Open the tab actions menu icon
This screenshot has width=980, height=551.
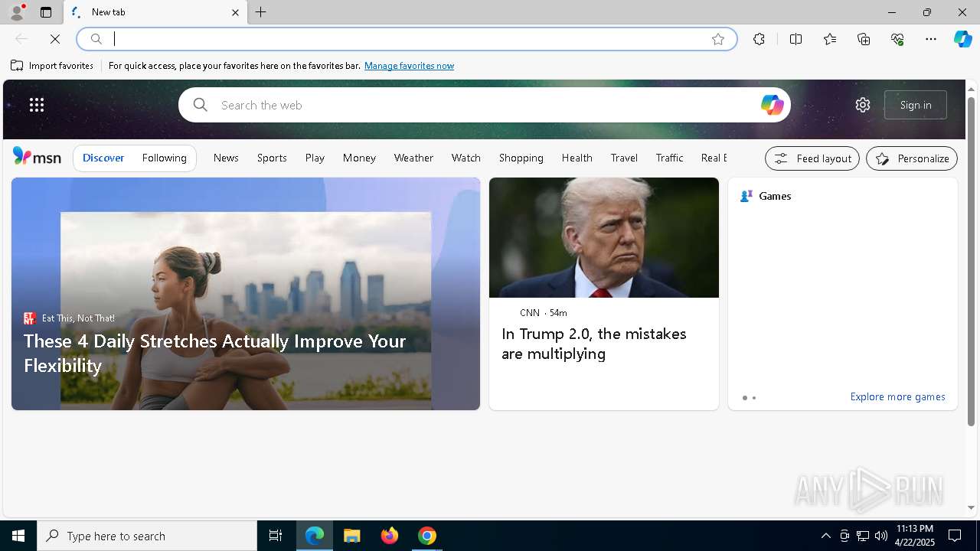click(x=46, y=12)
